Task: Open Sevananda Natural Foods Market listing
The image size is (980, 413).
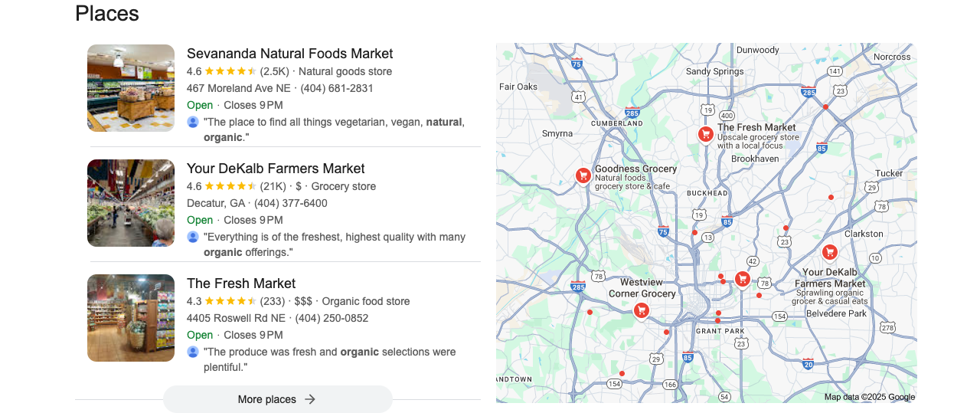Action: 289,54
